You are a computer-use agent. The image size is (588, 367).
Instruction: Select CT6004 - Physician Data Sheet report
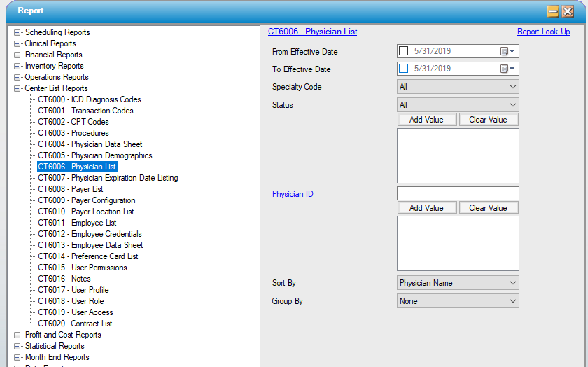[90, 144]
